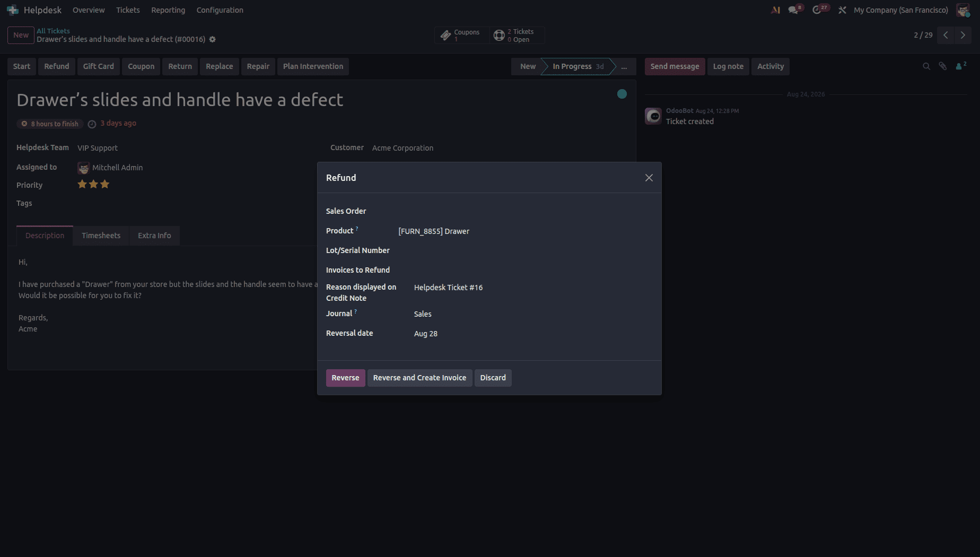
Task: Switch to the Extra Info tab
Action: tap(154, 236)
